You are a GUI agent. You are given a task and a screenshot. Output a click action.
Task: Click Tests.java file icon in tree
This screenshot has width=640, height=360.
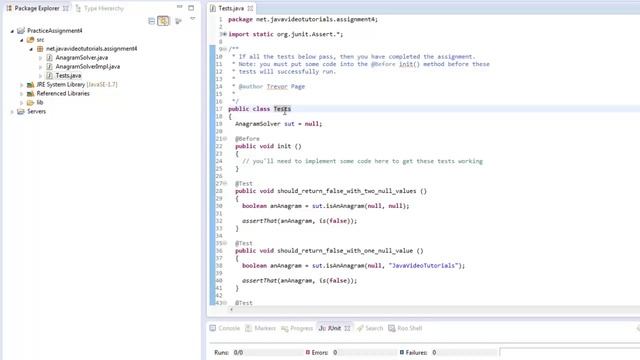[49, 76]
